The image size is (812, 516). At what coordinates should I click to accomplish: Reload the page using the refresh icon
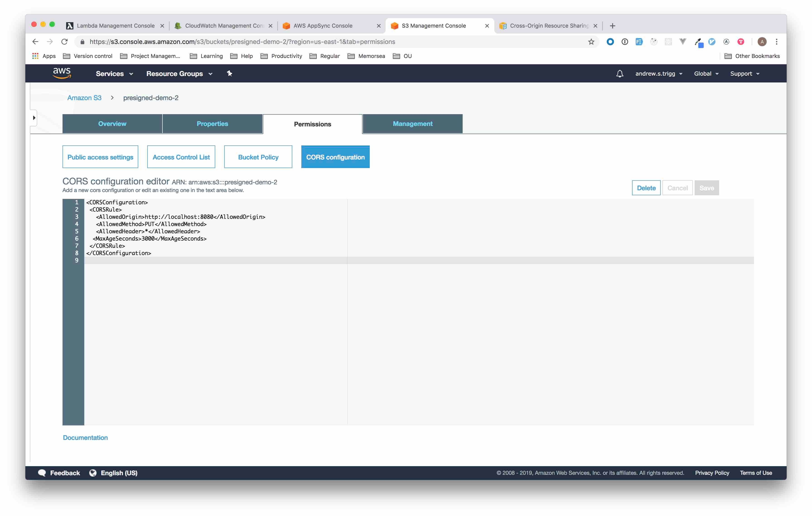[x=64, y=42]
